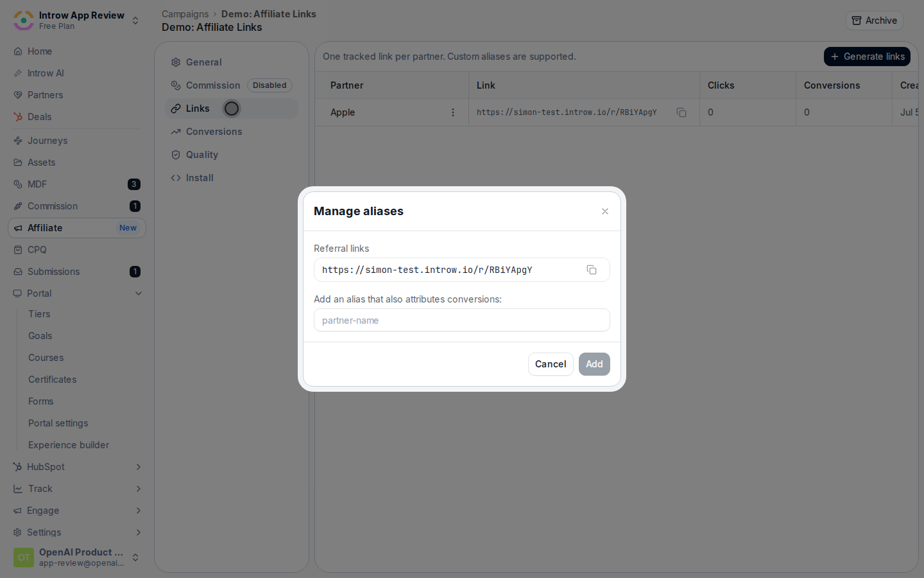Open the Affiliate section
Image resolution: width=924 pixels, height=578 pixels.
click(77, 228)
